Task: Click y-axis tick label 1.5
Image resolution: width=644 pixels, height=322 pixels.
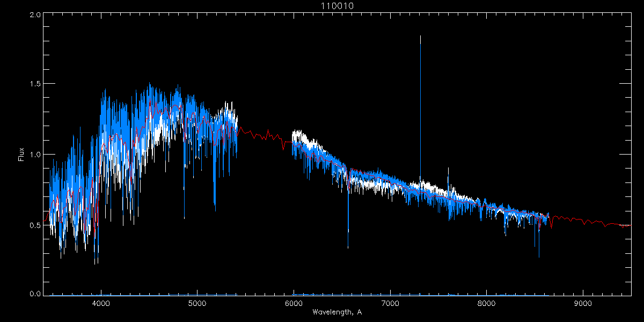Action: click(35, 84)
